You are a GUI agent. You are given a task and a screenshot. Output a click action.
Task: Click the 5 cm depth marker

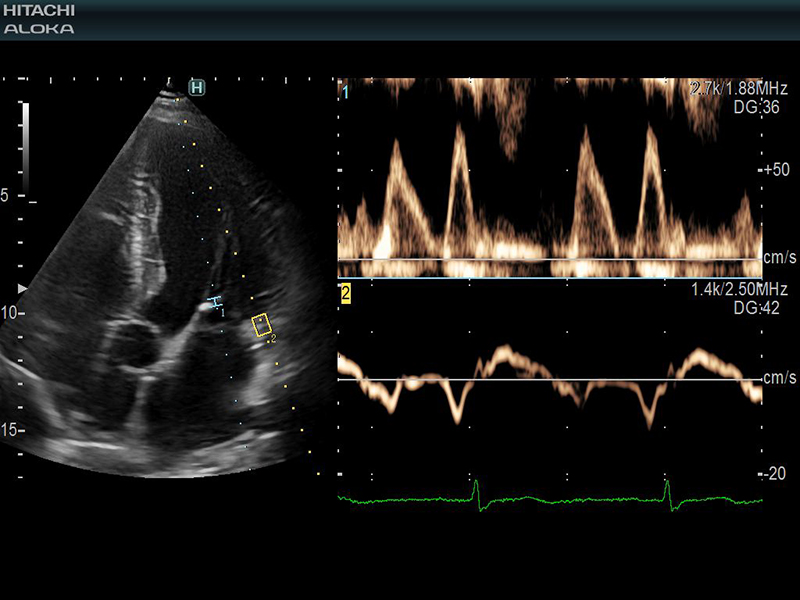(x=6, y=196)
